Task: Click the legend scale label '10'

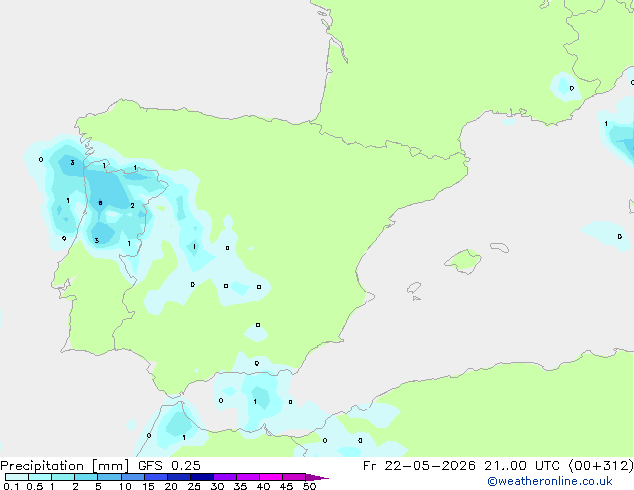Action: [125, 486]
